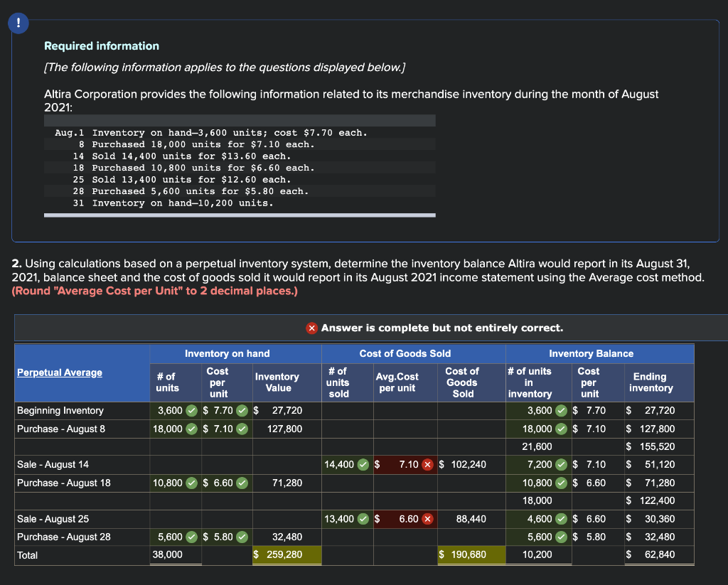Click the total ending inventory $62,840
The width and height of the screenshot is (728, 585).
pyautogui.click(x=651, y=555)
